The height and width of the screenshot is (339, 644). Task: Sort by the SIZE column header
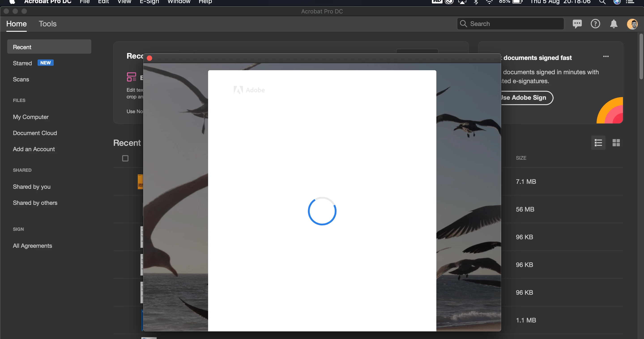[521, 158]
